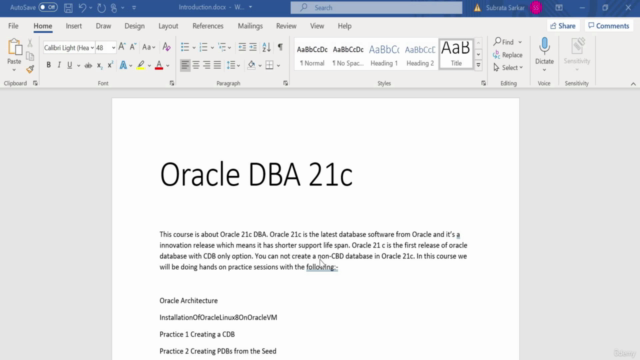640x360 pixels.
Task: Apply paragraph shading
Action: [x=251, y=65]
